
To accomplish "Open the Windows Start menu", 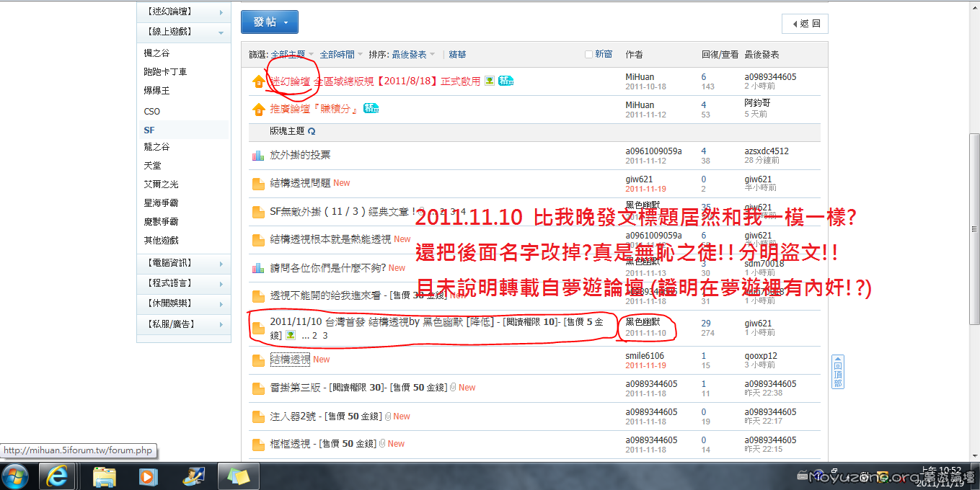I will 15,476.
